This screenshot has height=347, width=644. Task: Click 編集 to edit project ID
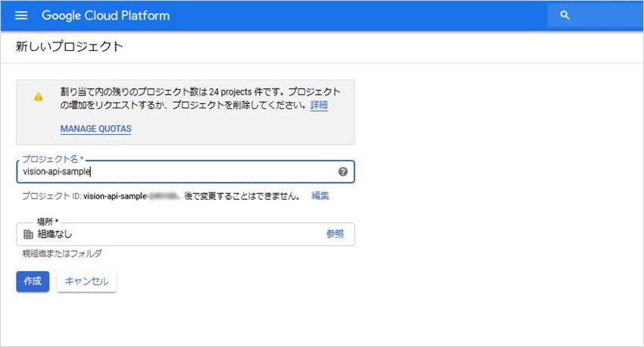click(x=320, y=196)
